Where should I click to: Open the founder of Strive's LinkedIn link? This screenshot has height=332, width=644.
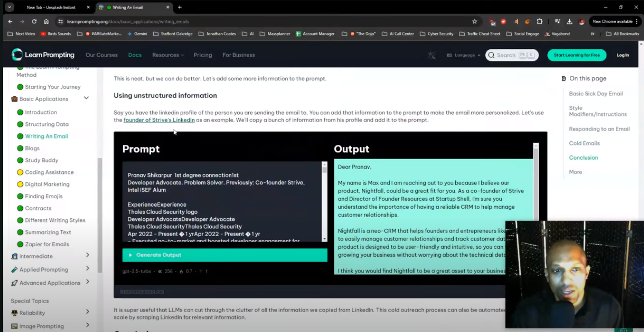pos(159,120)
